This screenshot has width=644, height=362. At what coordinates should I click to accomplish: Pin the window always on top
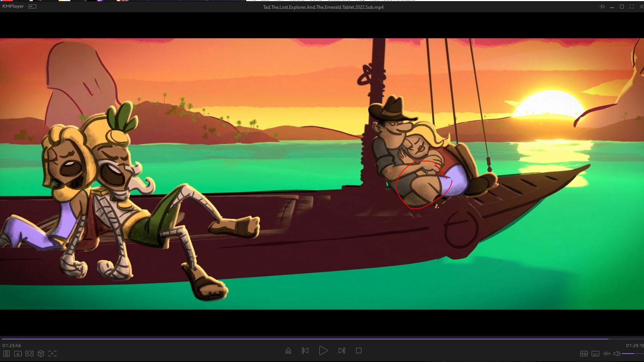602,7
